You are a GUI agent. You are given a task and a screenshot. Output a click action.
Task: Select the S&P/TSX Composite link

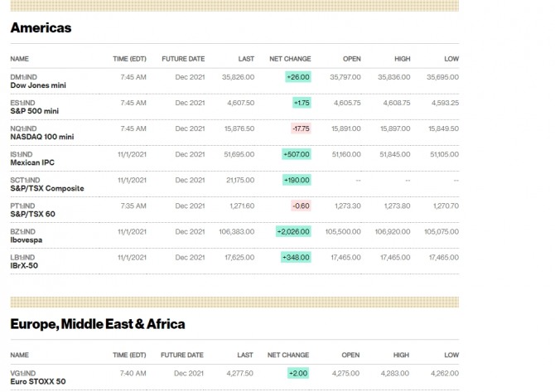coord(46,188)
